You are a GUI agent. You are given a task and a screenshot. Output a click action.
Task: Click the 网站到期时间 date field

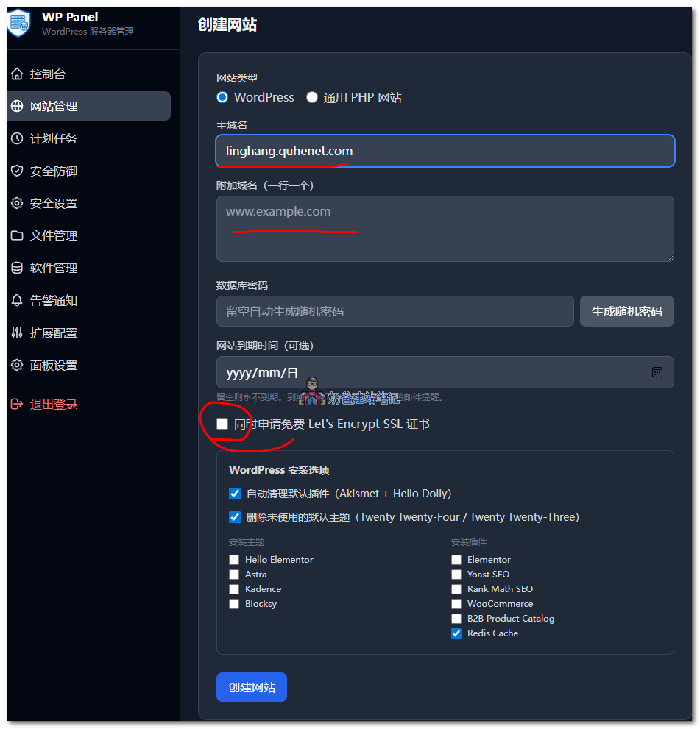click(x=445, y=372)
